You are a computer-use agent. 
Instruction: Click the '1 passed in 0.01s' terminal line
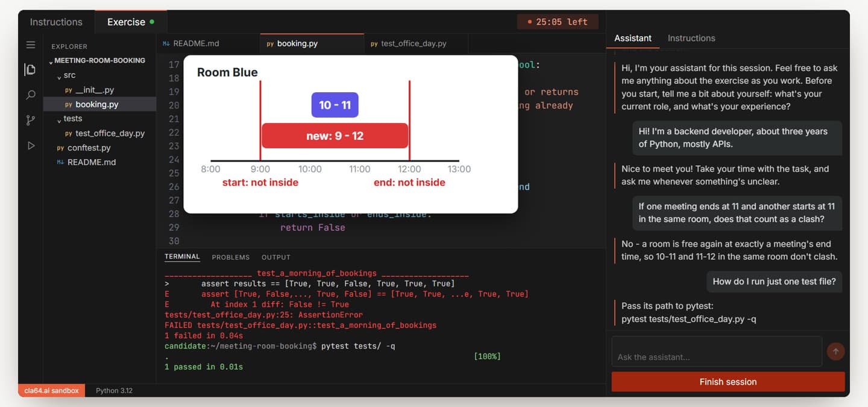[204, 367]
